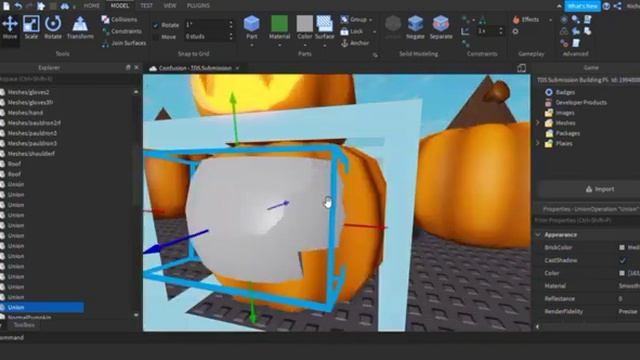640x360 pixels.
Task: Close the Explorer panel
Action: [x=136, y=67]
